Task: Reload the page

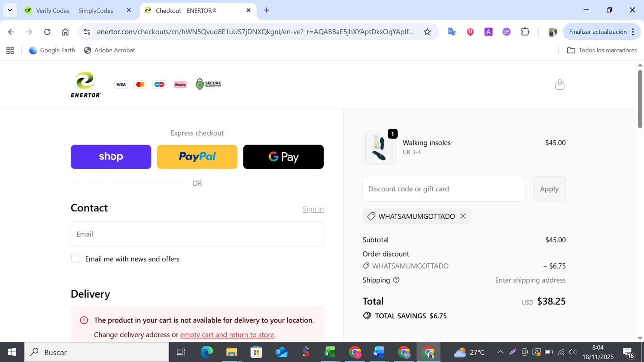Action: (47, 32)
